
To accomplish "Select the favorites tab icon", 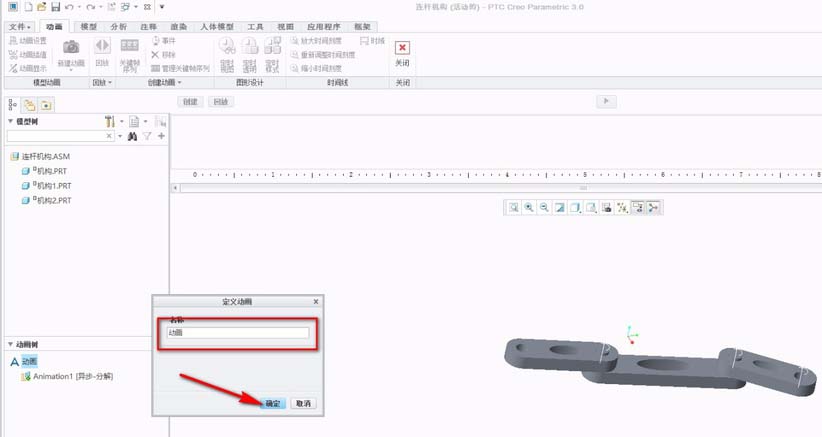I will tap(46, 105).
